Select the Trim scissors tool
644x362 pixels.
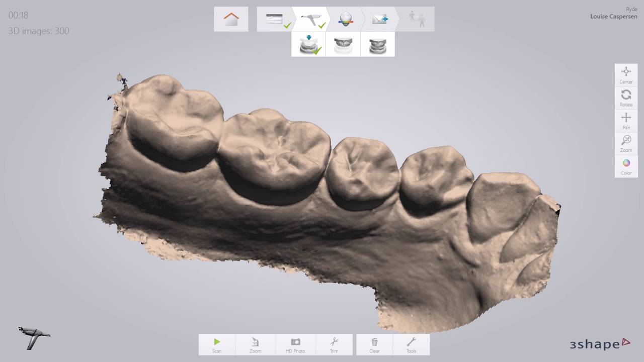tap(334, 344)
